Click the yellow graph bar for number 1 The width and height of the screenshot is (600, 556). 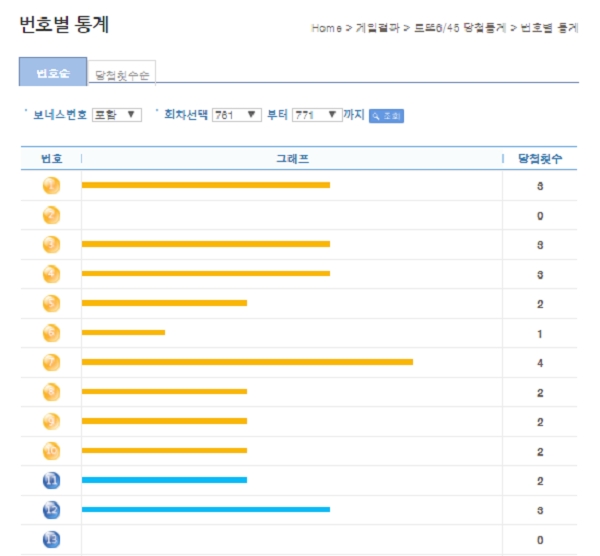206,185
